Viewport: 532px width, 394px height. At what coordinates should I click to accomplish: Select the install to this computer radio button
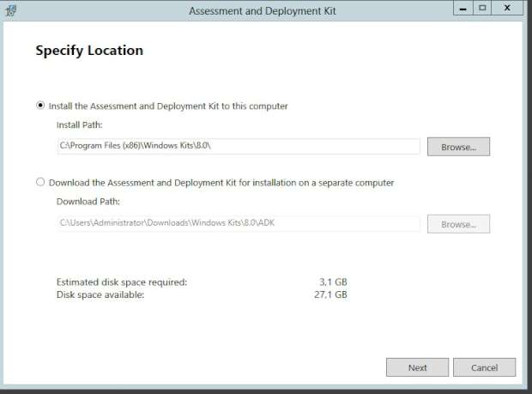point(40,106)
